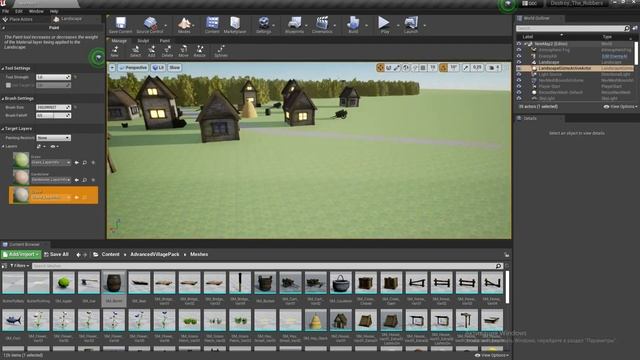This screenshot has width=640, height=360.
Task: Toggle visibility of the Player Start actor
Action: point(519,86)
